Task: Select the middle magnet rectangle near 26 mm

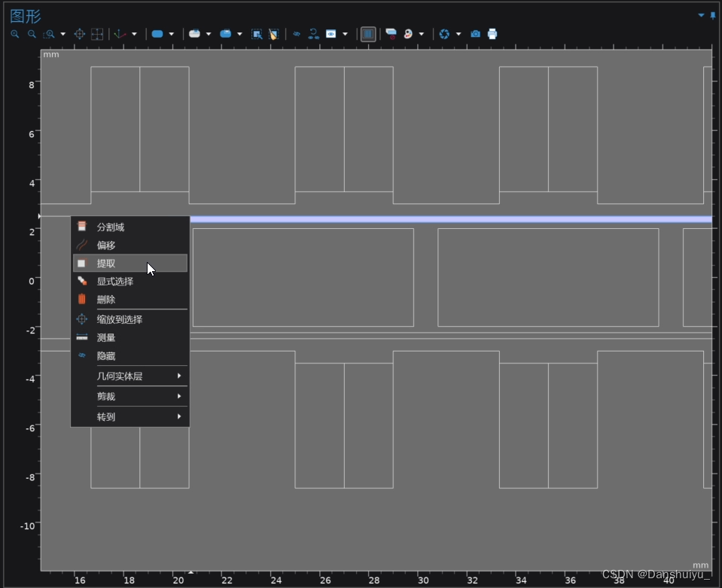Action: click(303, 278)
